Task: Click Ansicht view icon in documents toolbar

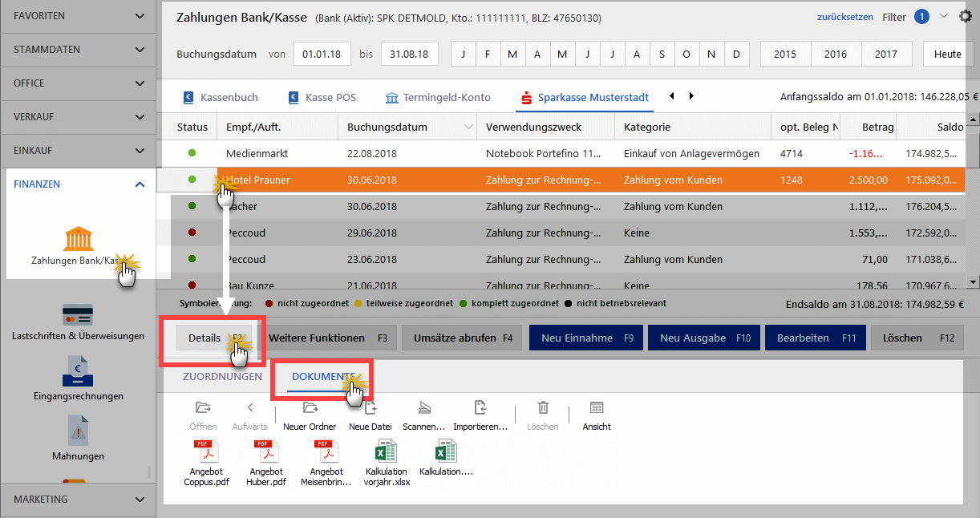Action: coord(597,407)
